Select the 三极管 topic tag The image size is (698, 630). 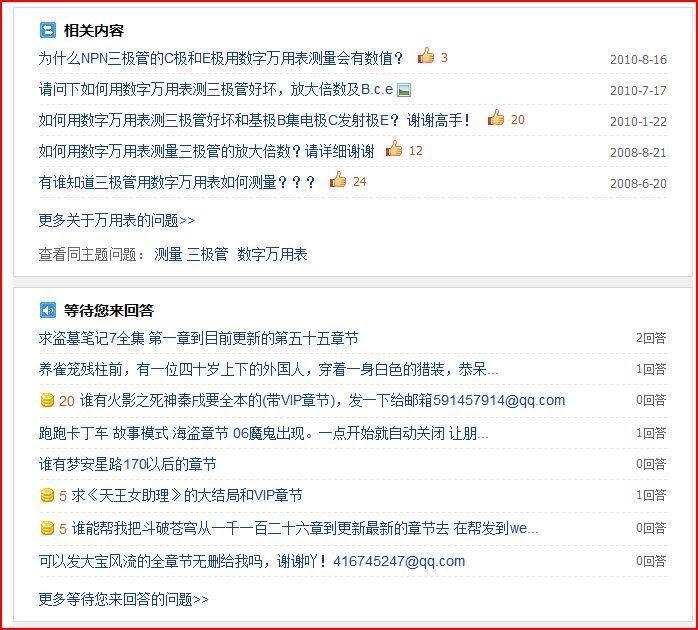(x=207, y=254)
